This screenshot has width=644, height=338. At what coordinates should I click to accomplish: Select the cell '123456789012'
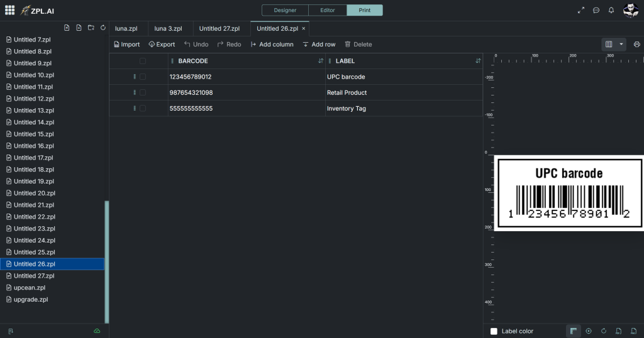click(247, 77)
